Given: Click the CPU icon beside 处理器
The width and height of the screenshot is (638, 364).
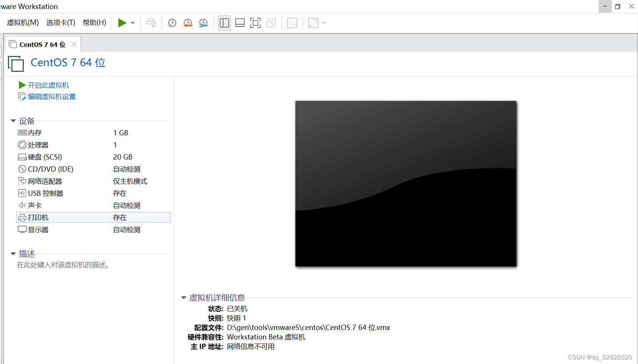Looking at the screenshot, I should (x=22, y=145).
